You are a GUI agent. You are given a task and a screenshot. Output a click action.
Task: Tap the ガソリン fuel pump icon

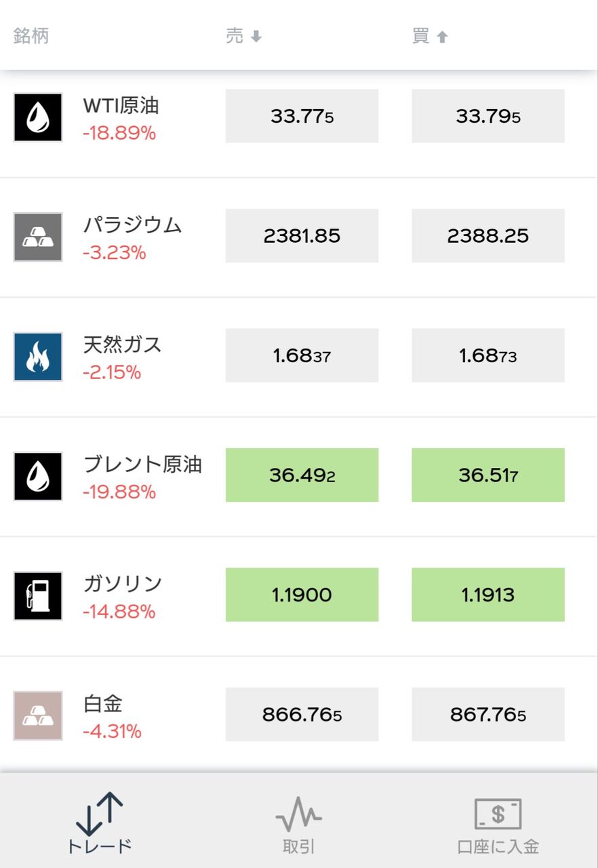click(38, 596)
